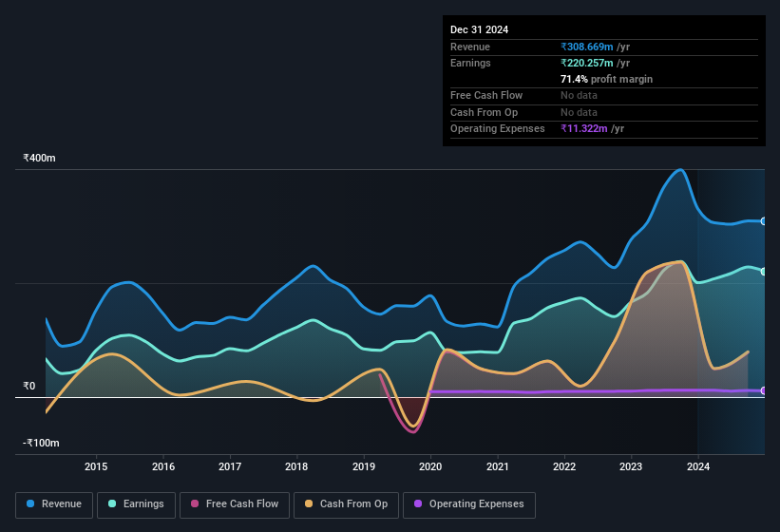Toggle the Cash From Op legend button
This screenshot has width=780, height=532.
pyautogui.click(x=346, y=504)
